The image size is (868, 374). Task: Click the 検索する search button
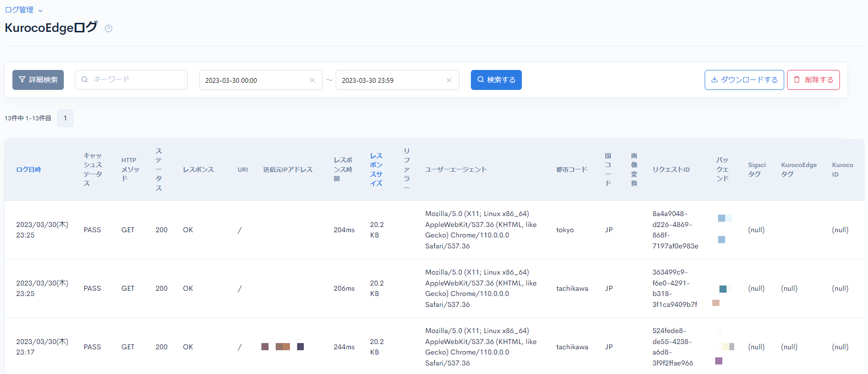click(x=496, y=80)
